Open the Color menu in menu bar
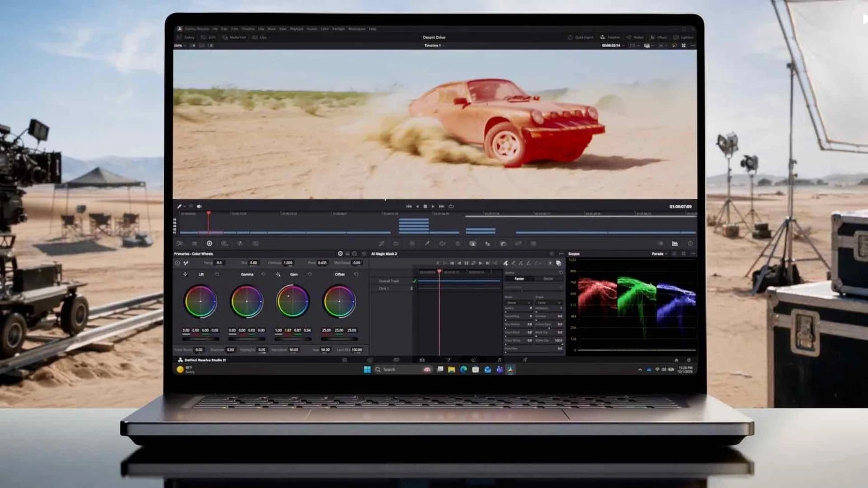The height and width of the screenshot is (488, 868). [325, 29]
